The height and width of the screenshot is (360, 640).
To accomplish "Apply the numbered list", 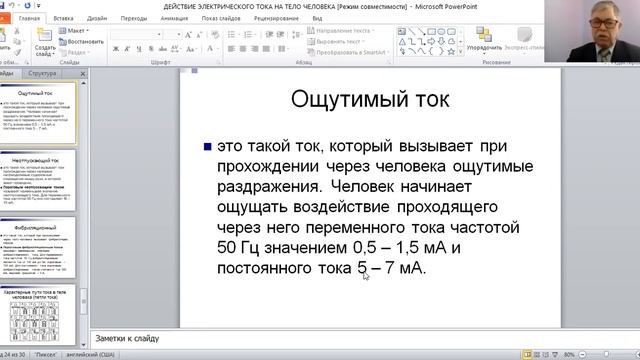I will (x=249, y=35).
